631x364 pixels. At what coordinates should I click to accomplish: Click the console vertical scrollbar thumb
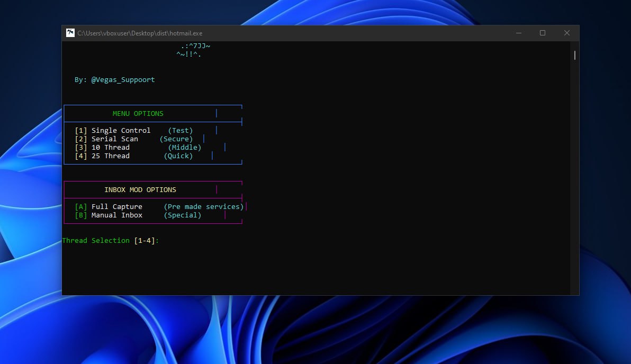575,55
